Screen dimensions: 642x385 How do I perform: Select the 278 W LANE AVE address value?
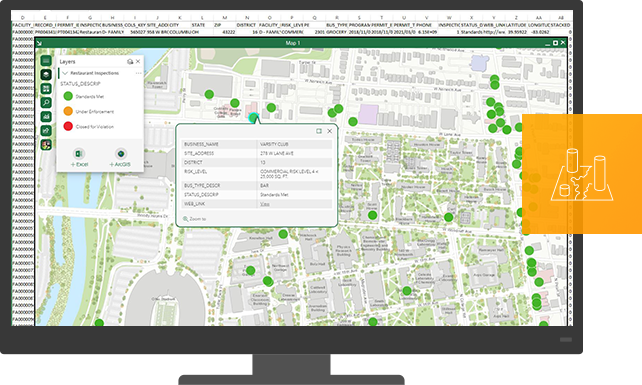(x=277, y=153)
